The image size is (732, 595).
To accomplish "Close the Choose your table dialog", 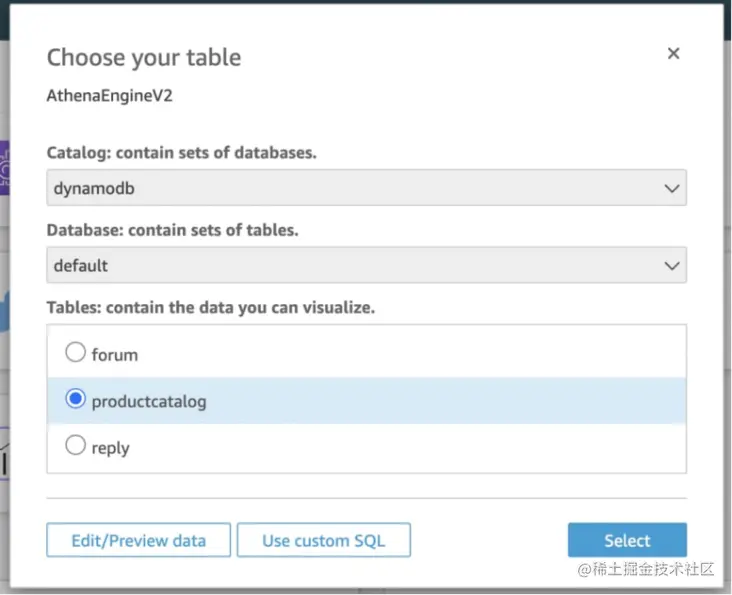I will click(673, 54).
